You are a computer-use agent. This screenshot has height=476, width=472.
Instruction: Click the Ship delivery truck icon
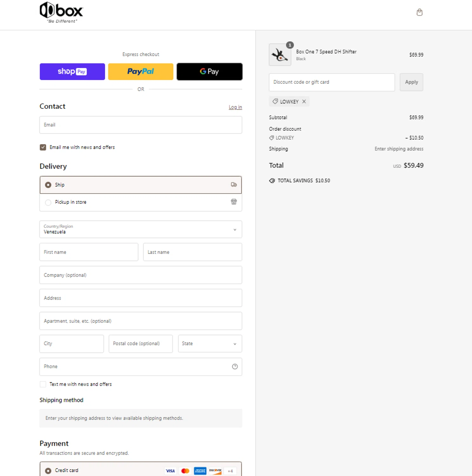[x=234, y=185]
